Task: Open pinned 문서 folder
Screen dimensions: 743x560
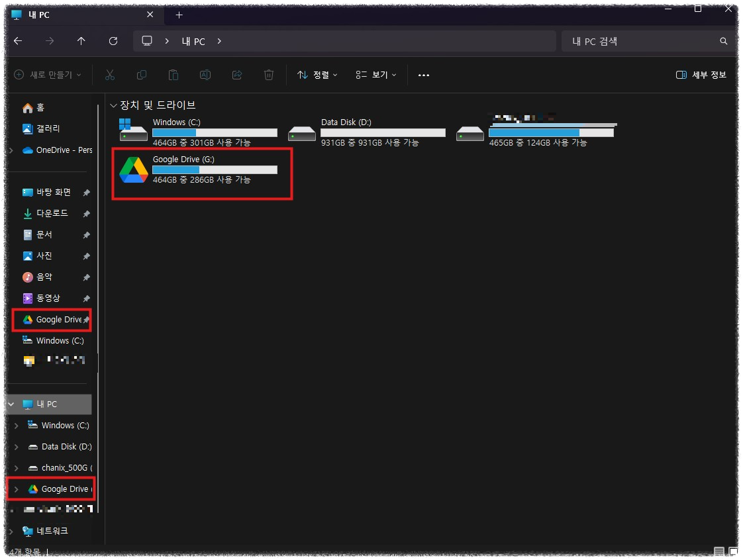Action: [38, 235]
